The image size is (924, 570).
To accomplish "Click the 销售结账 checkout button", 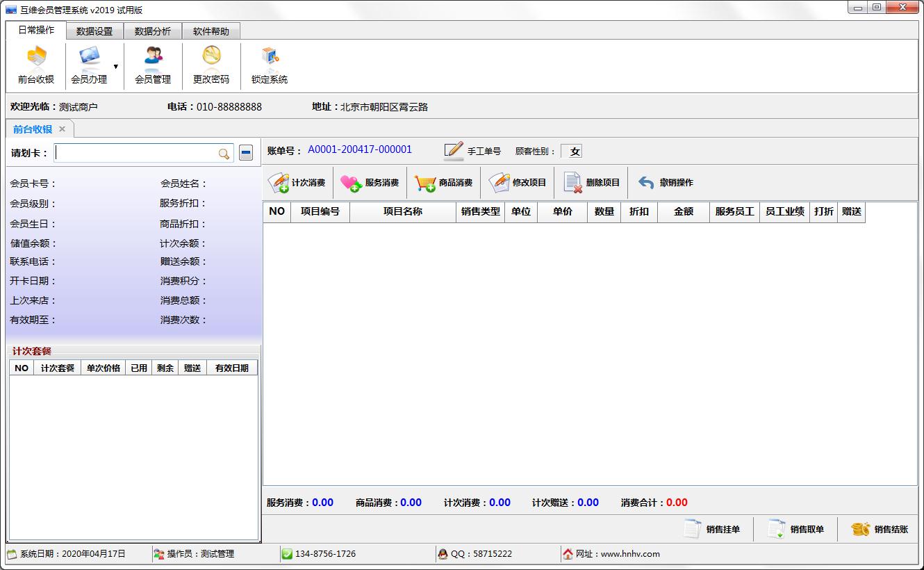I will pos(880,529).
